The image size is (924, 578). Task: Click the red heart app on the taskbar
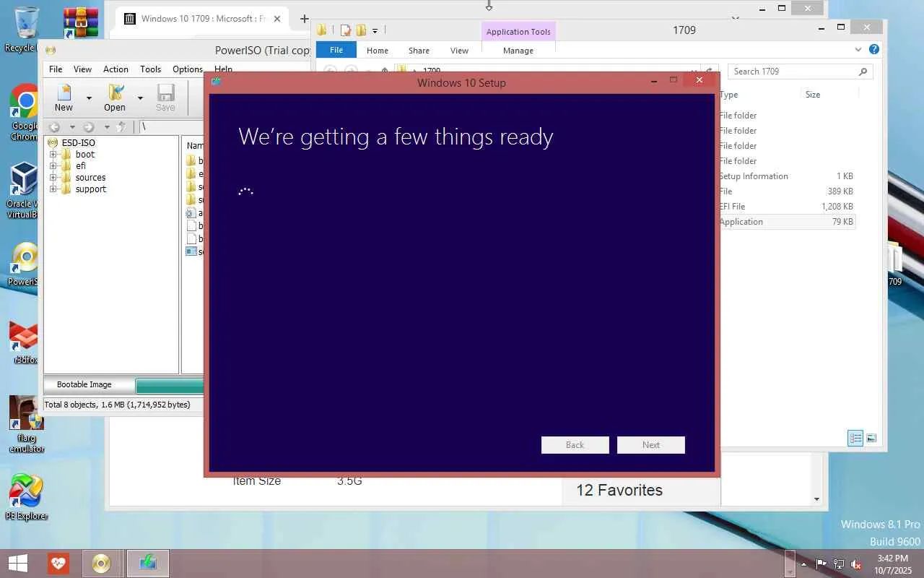coord(58,563)
